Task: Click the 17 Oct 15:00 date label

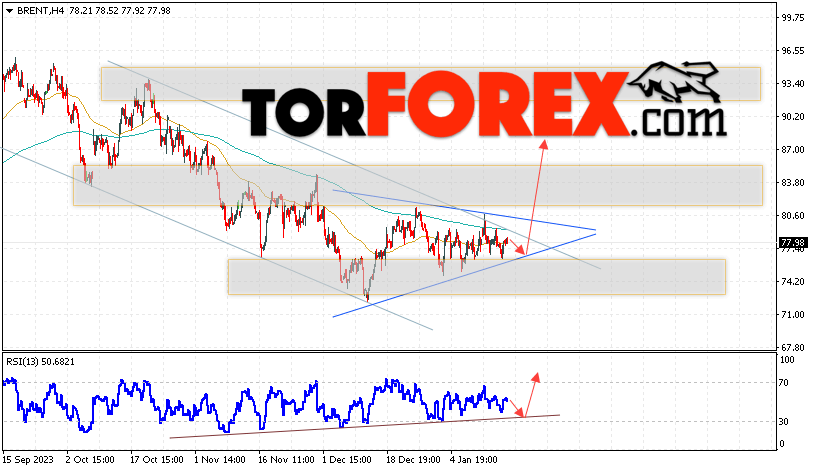Action: (x=157, y=460)
